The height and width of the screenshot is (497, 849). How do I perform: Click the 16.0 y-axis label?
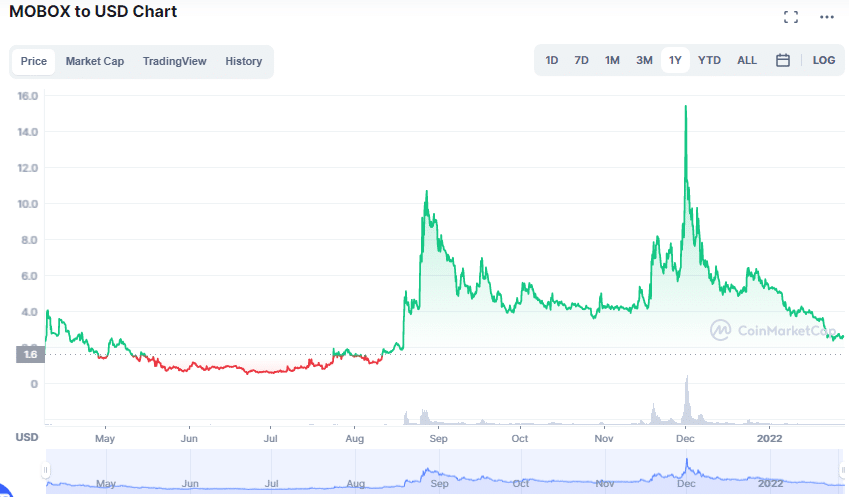[28, 96]
